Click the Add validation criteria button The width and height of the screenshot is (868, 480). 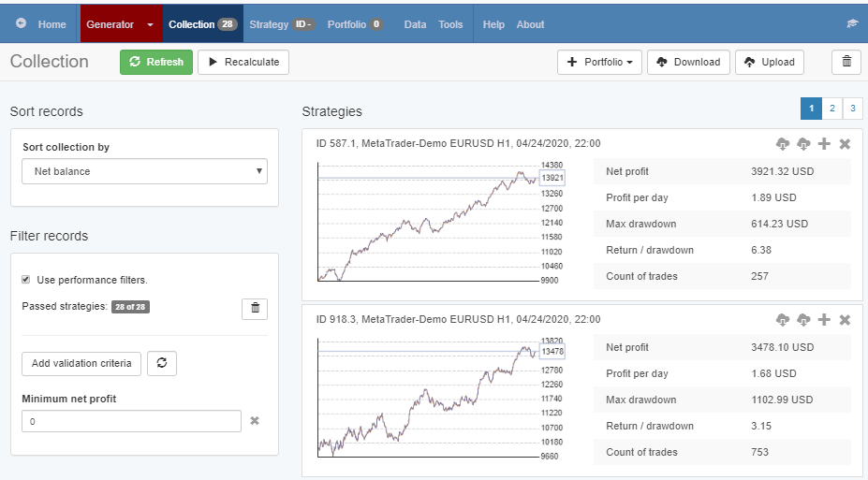(x=81, y=363)
